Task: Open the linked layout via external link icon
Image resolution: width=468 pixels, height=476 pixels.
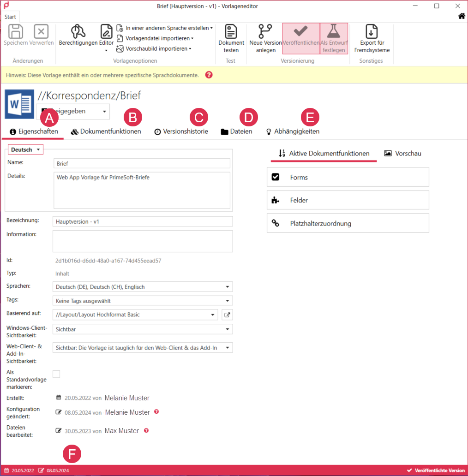Action: 227,315
